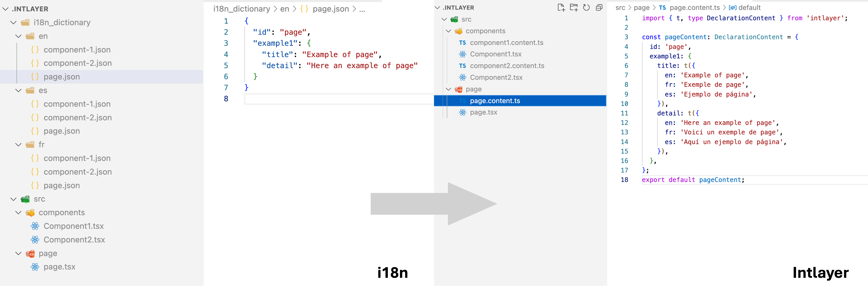
Task: Select the highlighted page.content.ts file
Action: click(x=520, y=101)
